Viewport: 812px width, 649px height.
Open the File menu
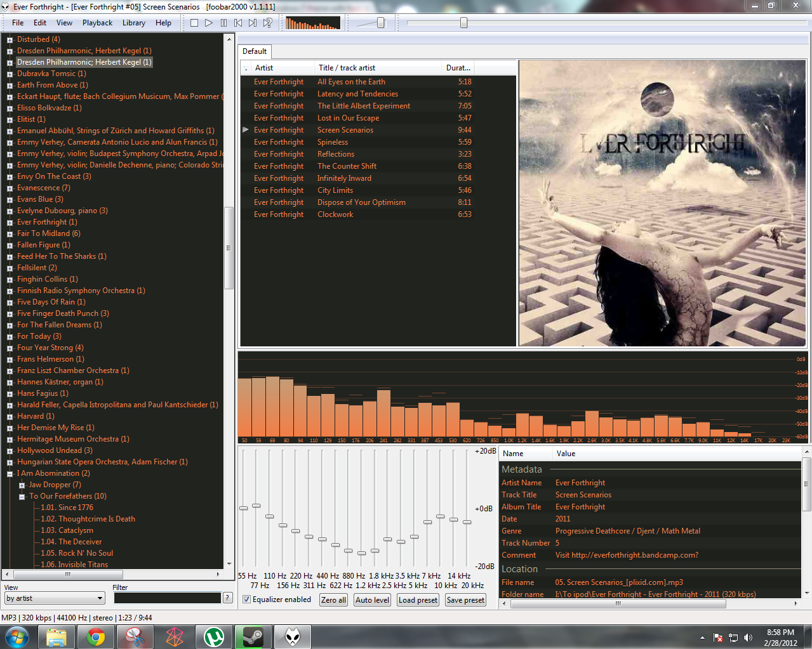(x=18, y=23)
